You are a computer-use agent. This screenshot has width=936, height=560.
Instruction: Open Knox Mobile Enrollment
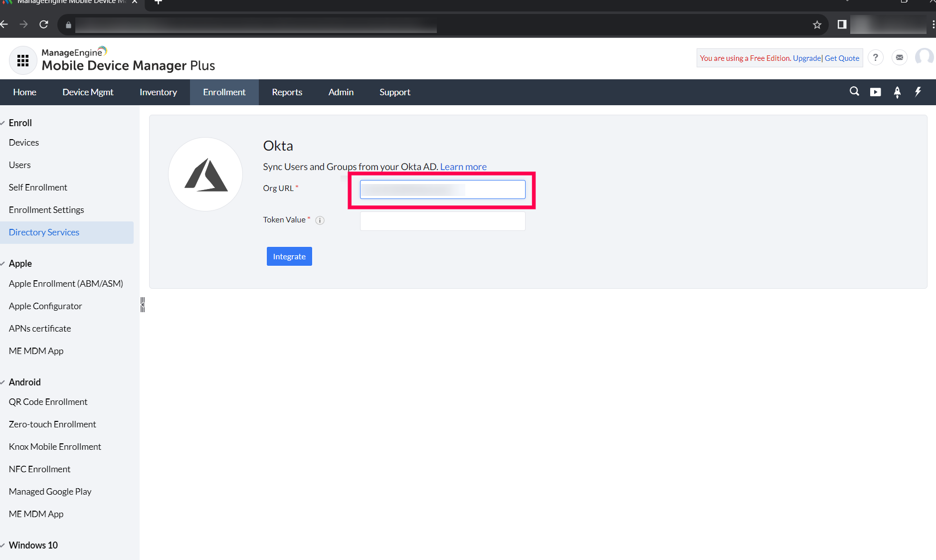click(55, 447)
